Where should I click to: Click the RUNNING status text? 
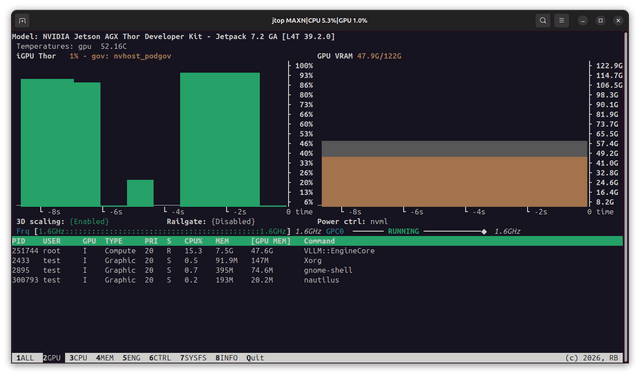pyautogui.click(x=403, y=231)
